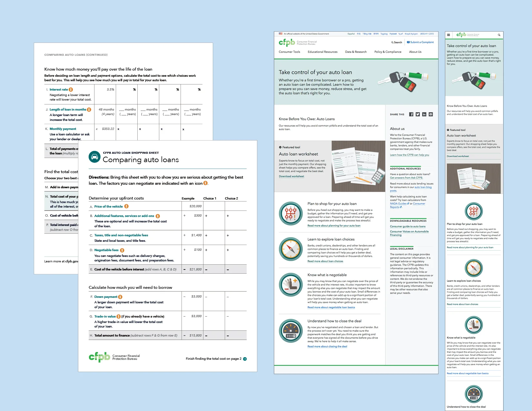Viewport: 532px width, 411px height.
Task: Switch site language to Tagalog
Action: (384, 34)
